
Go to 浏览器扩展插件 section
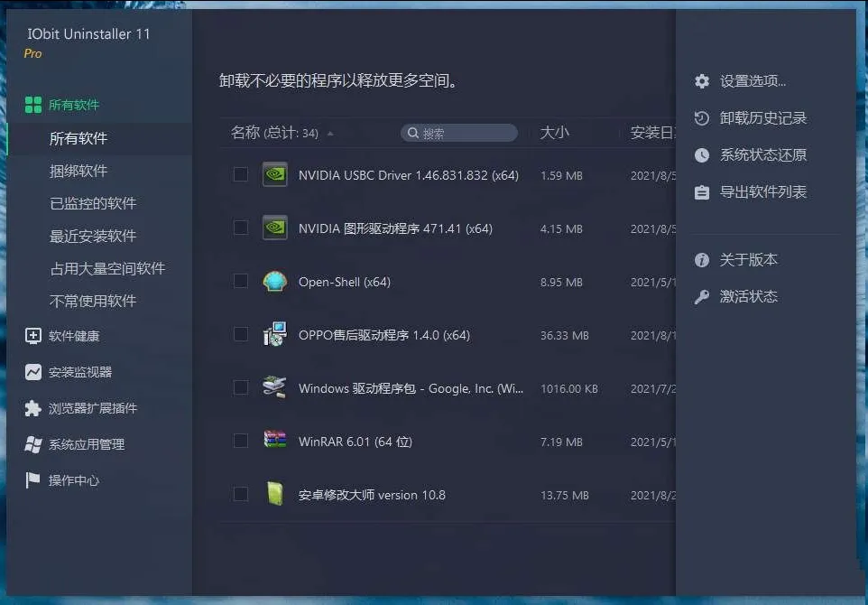point(92,408)
